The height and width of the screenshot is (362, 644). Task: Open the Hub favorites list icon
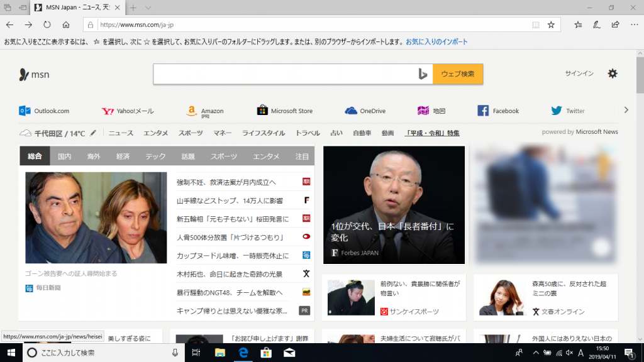pos(577,25)
